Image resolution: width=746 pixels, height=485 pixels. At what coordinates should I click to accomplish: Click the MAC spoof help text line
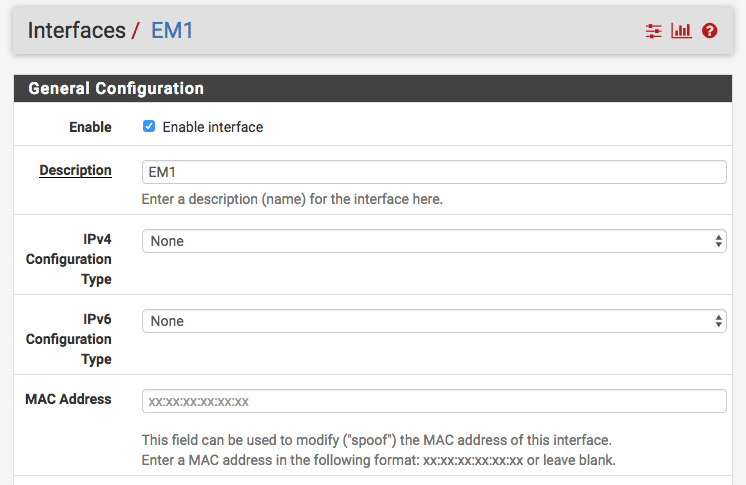[376, 440]
